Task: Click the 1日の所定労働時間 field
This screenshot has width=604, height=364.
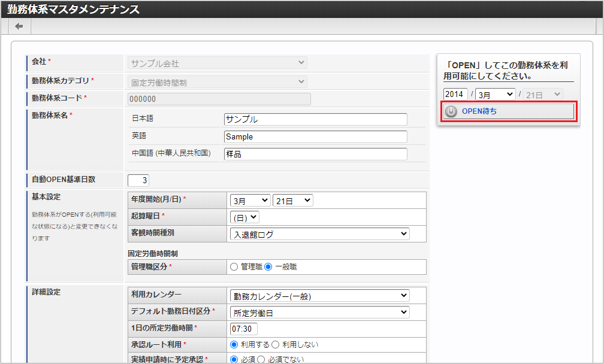Action: click(244, 329)
